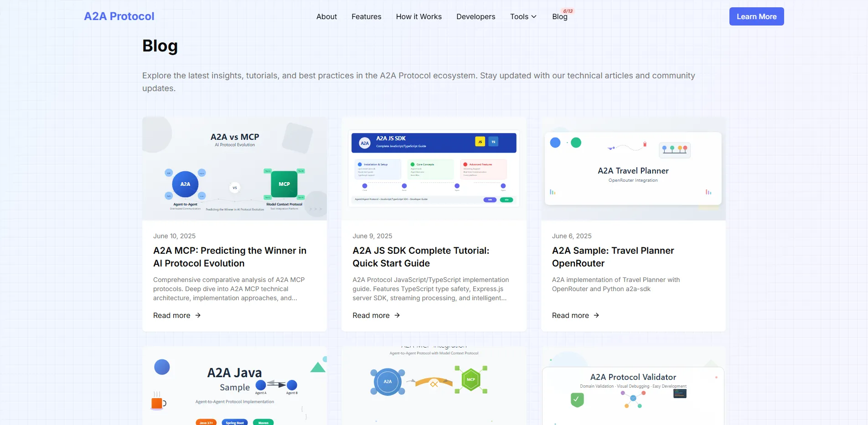This screenshot has height=425, width=868.
Task: Click the blue A2A circle in MCP Integration graphic
Action: [387, 381]
